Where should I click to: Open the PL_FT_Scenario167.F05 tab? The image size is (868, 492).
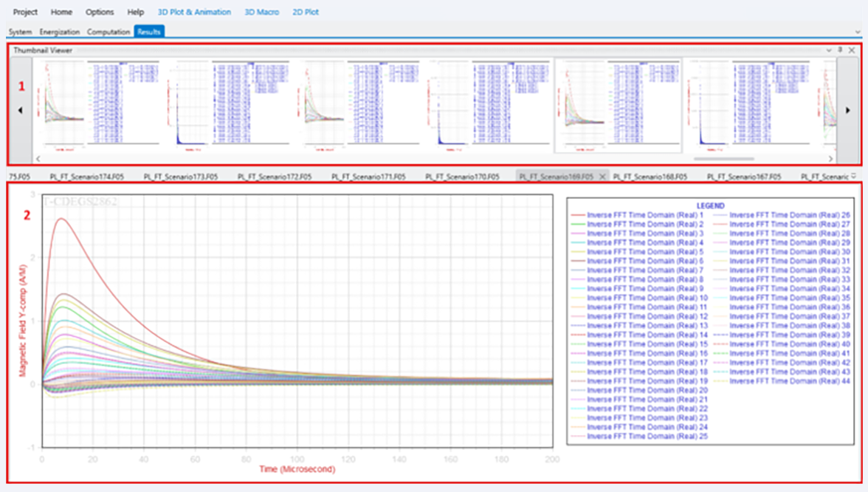point(744,177)
